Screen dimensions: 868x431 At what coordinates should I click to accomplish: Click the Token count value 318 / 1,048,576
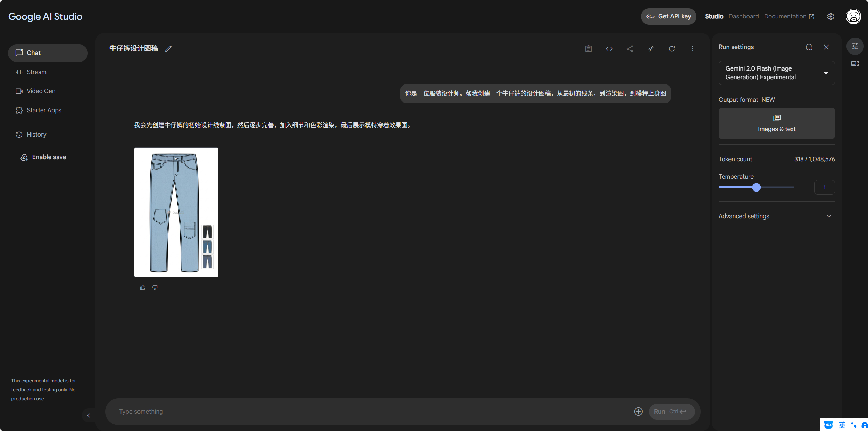coord(814,159)
